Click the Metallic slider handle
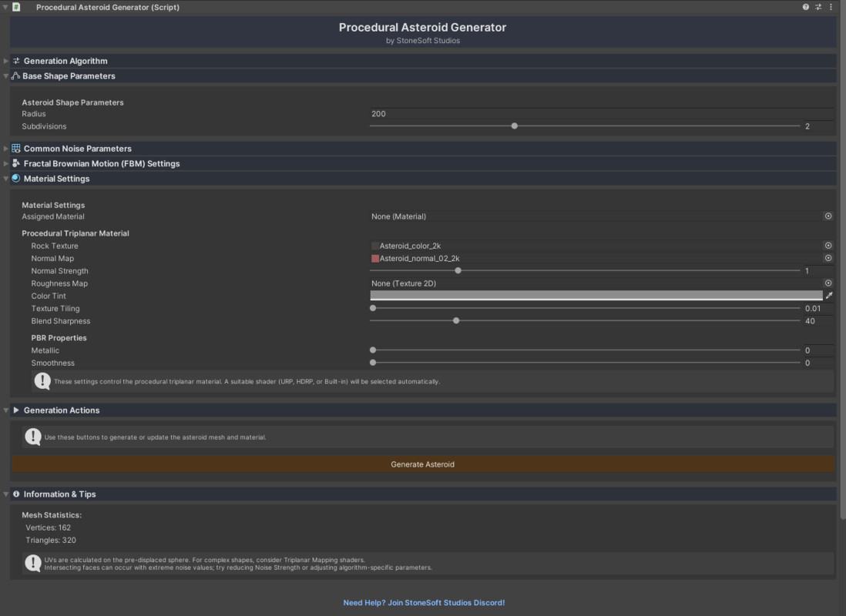 (x=373, y=350)
